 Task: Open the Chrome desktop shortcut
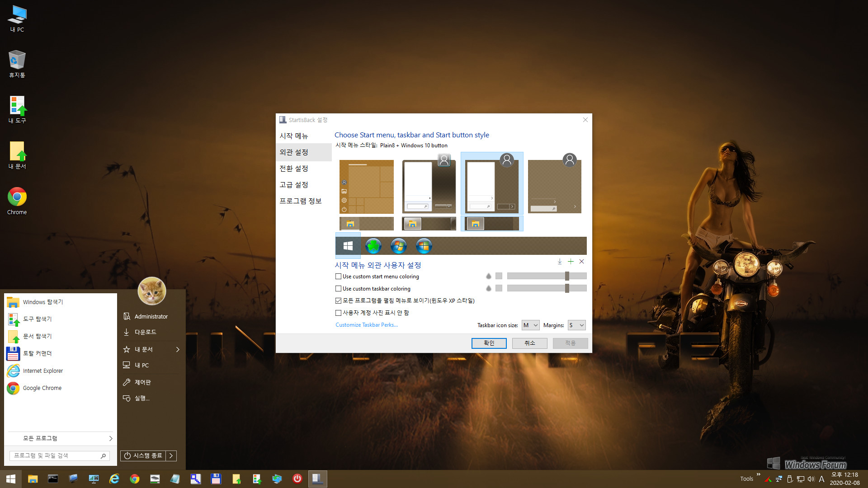coord(17,201)
